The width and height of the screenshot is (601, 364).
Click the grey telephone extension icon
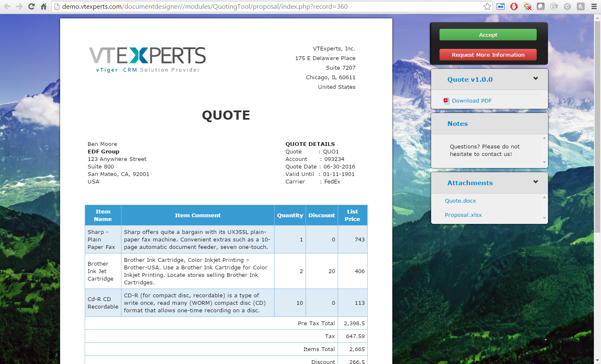554,6
